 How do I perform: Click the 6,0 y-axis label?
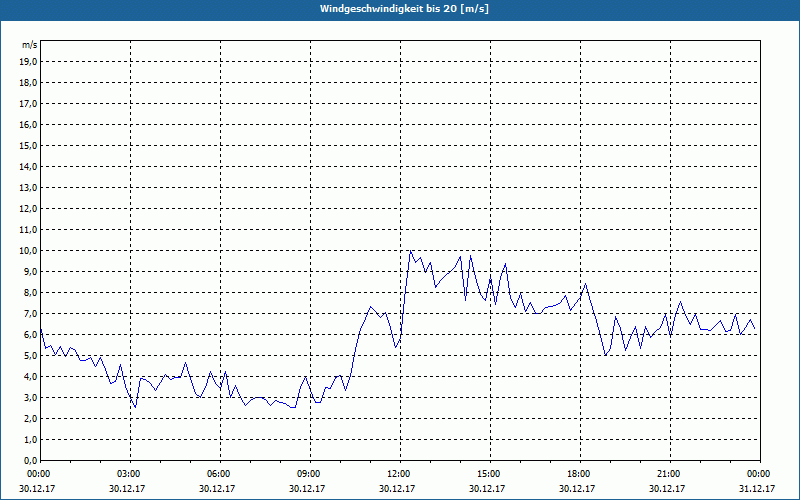(x=30, y=335)
